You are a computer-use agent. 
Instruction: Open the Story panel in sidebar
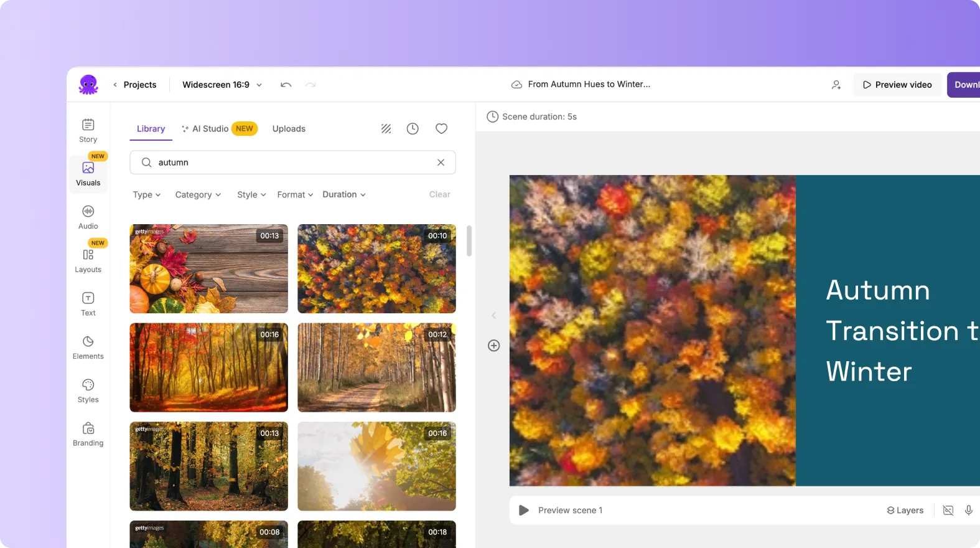pos(88,130)
